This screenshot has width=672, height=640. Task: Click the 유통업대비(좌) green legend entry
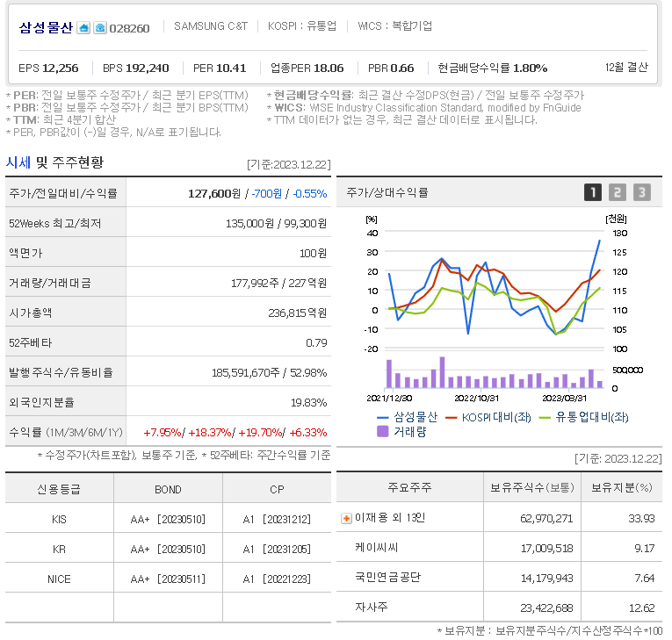pos(583,417)
